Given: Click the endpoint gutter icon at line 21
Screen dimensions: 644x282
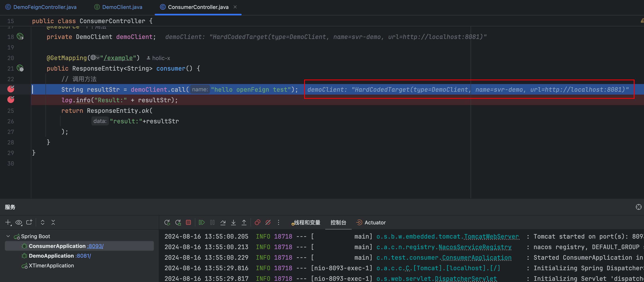Looking at the screenshot, I should (x=20, y=68).
